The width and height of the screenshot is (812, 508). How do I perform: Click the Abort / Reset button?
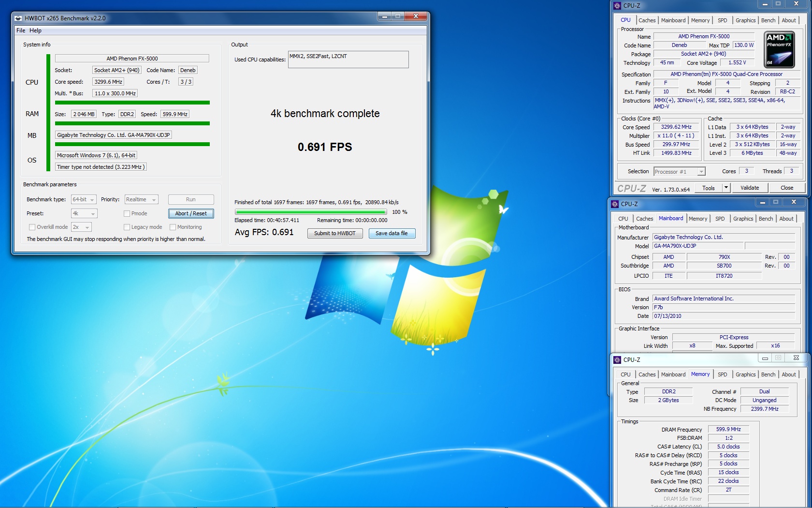pos(191,213)
